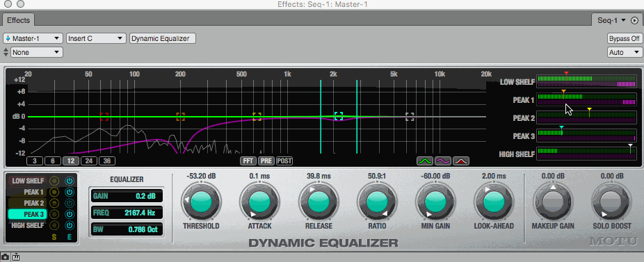Image resolution: width=644 pixels, height=262 pixels.
Task: Select the High Shelf band in list
Action: [28, 225]
